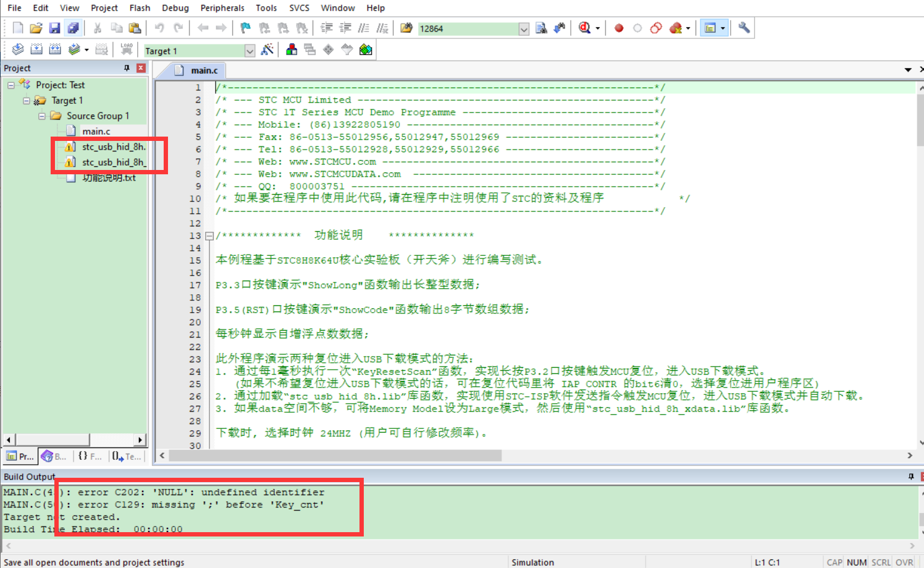This screenshot has height=568, width=924.
Task: Open batch build dropdown arrow
Action: (86, 50)
